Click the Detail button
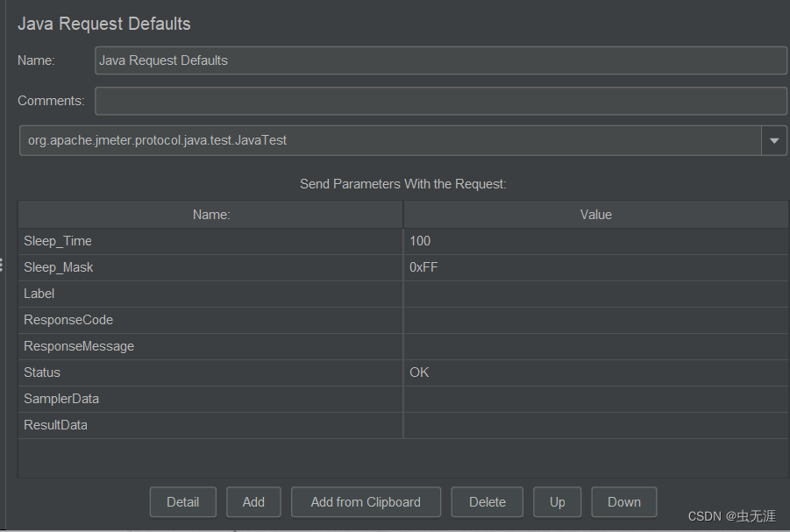Viewport: 790px width, 532px height. [182, 502]
